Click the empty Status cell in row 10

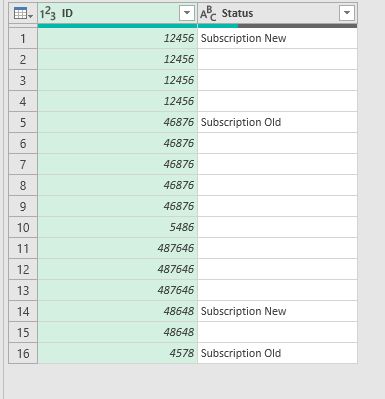pos(277,227)
